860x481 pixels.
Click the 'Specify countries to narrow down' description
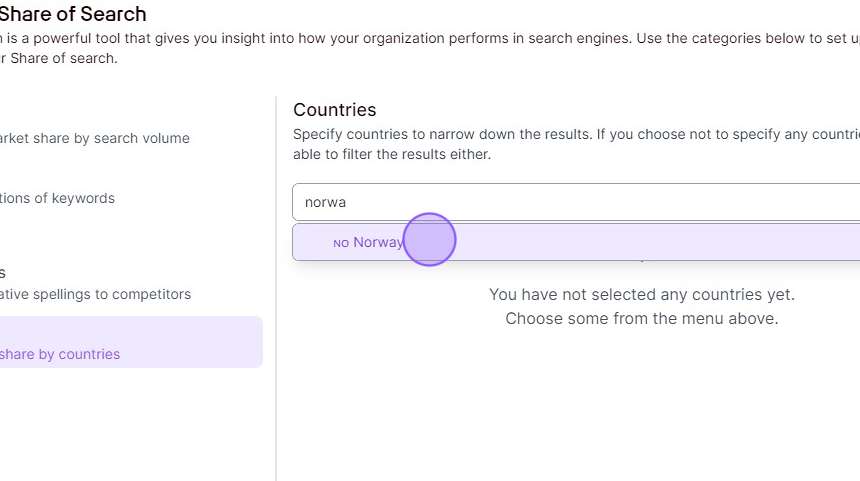tap(576, 134)
